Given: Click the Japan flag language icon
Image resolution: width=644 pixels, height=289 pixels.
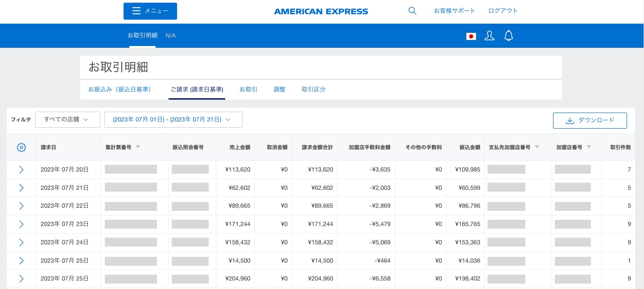Looking at the screenshot, I should [x=471, y=36].
